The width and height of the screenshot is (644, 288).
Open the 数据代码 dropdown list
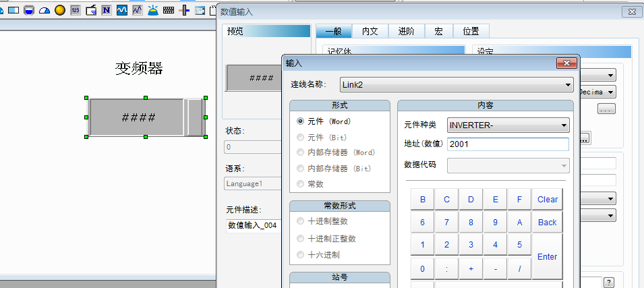(x=564, y=165)
